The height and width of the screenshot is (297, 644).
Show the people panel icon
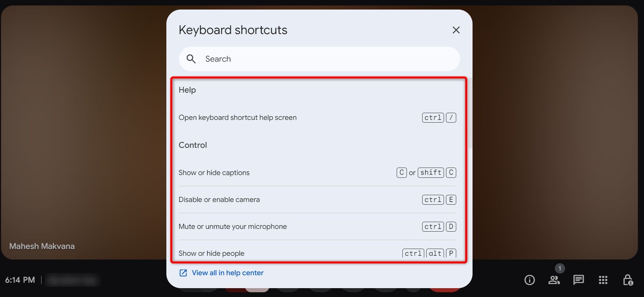(554, 280)
